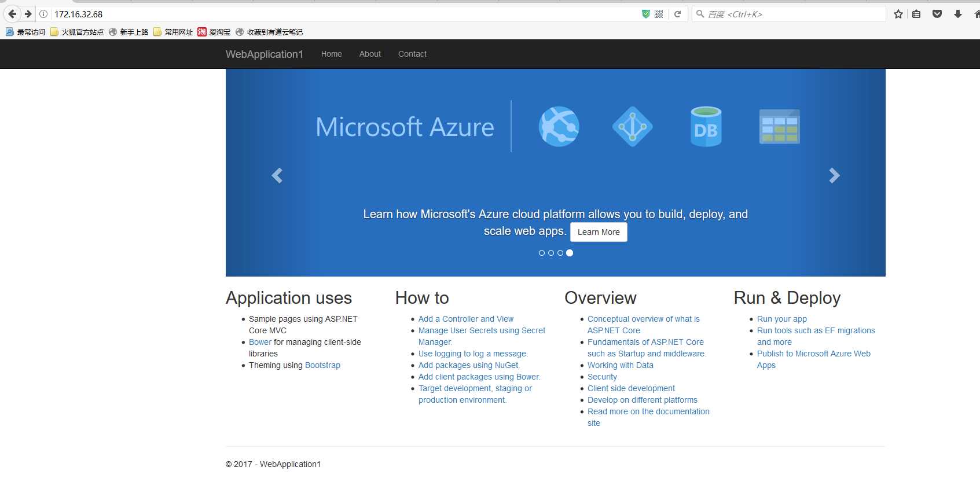The height and width of the screenshot is (482, 980).
Task: Open the bookmarks list icon
Action: [916, 14]
